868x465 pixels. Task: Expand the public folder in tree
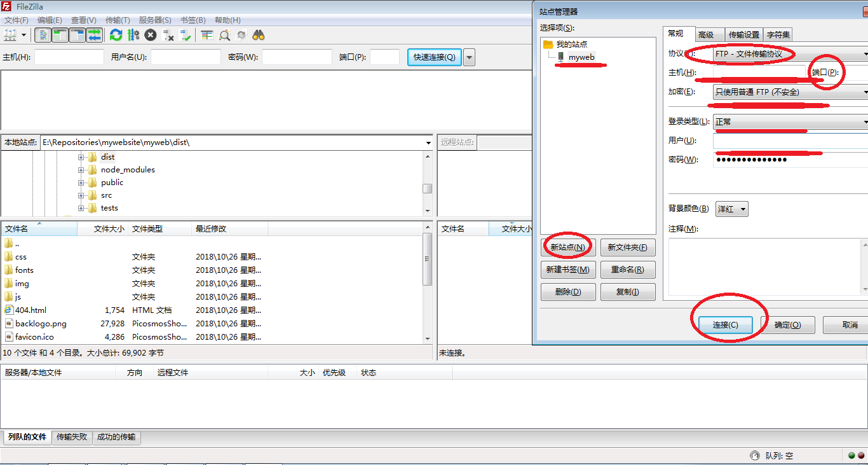click(81, 183)
